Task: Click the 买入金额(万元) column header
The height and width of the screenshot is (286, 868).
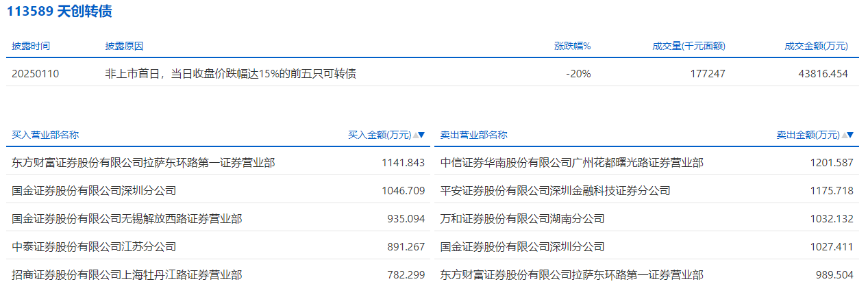Action: click(x=380, y=135)
